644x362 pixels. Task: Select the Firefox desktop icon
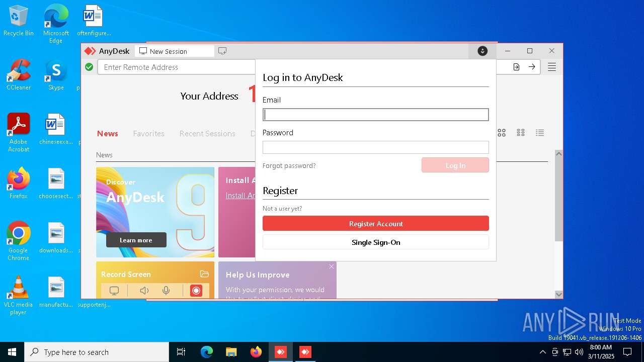pyautogui.click(x=19, y=184)
